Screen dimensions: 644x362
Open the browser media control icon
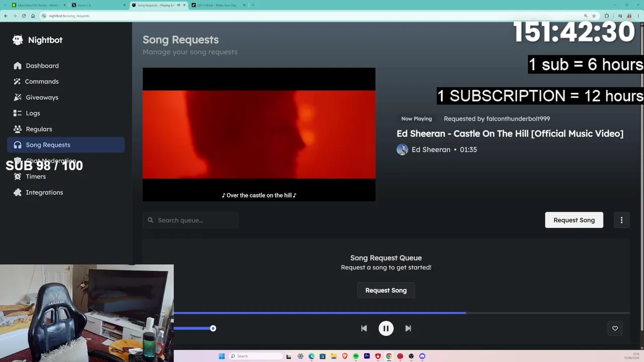coord(619,16)
